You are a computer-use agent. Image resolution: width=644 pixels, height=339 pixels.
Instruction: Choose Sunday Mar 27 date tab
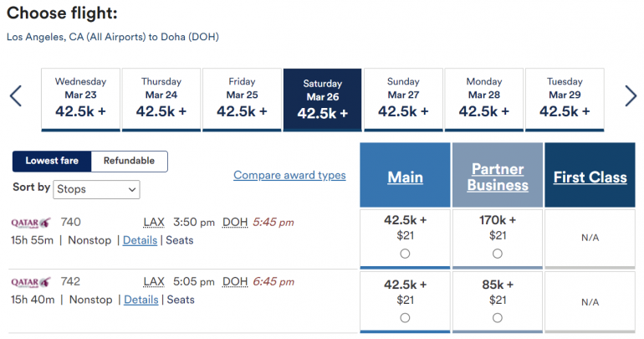[x=403, y=100]
